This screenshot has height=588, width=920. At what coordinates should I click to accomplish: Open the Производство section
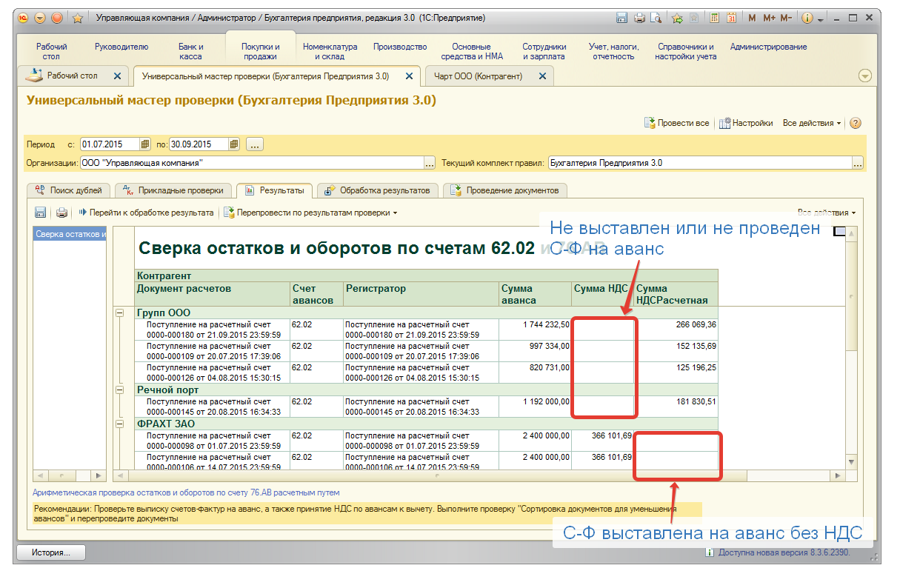[400, 47]
